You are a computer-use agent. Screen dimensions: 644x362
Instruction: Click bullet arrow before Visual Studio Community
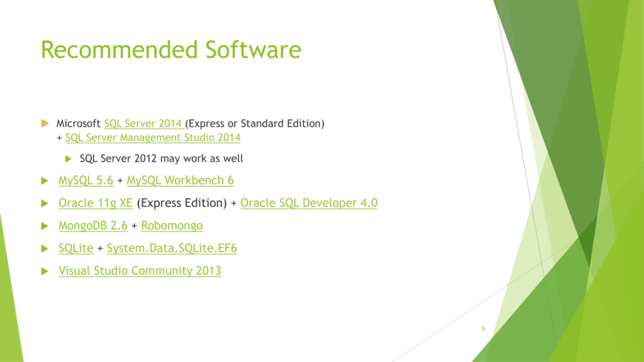click(x=45, y=271)
